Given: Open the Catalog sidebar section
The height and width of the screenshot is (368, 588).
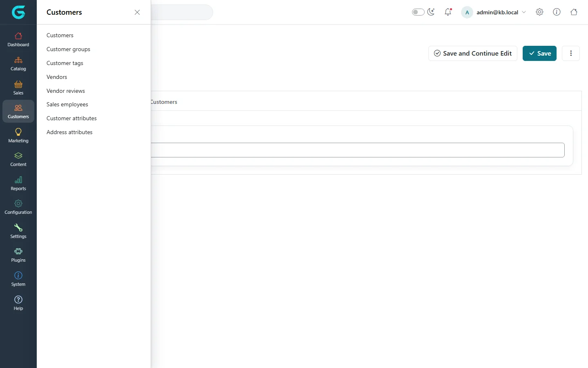Looking at the screenshot, I should 18,64.
